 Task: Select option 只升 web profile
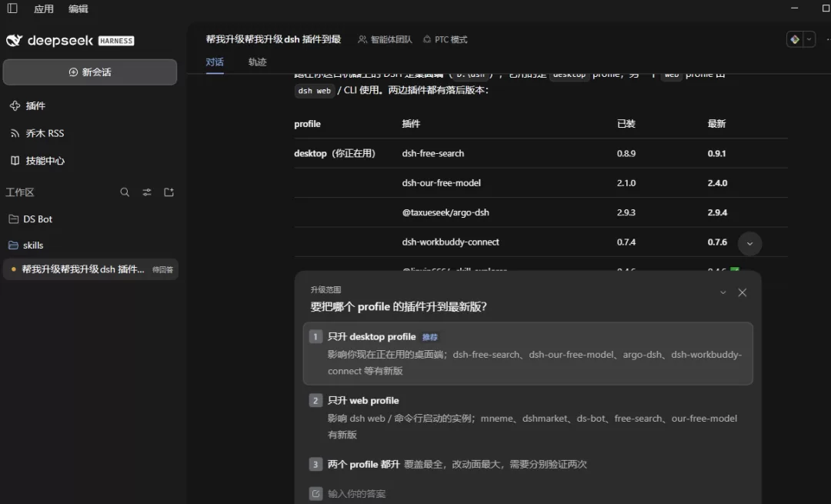528,417
